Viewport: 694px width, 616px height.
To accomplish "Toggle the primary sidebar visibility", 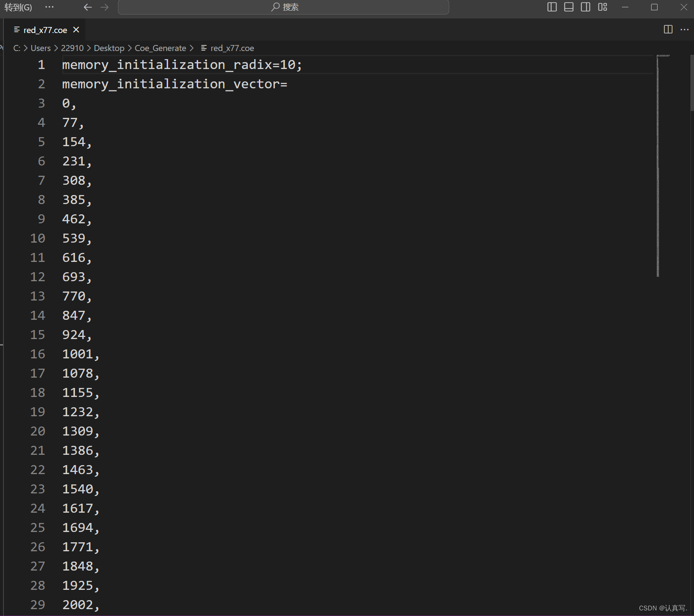I will 552,7.
